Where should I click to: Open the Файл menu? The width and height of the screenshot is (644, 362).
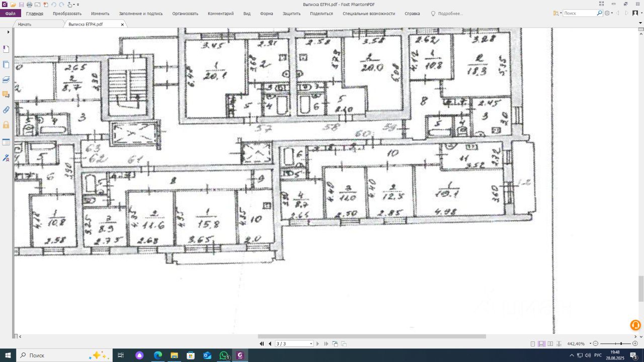10,14
